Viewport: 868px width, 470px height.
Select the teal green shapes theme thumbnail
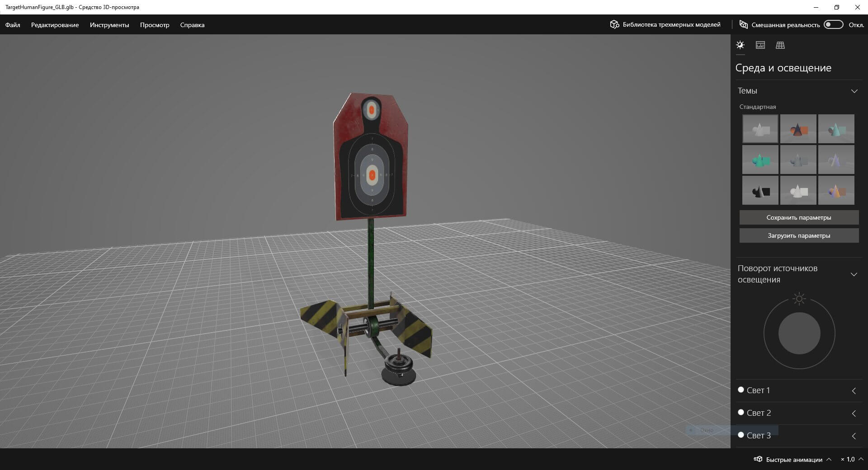click(760, 160)
